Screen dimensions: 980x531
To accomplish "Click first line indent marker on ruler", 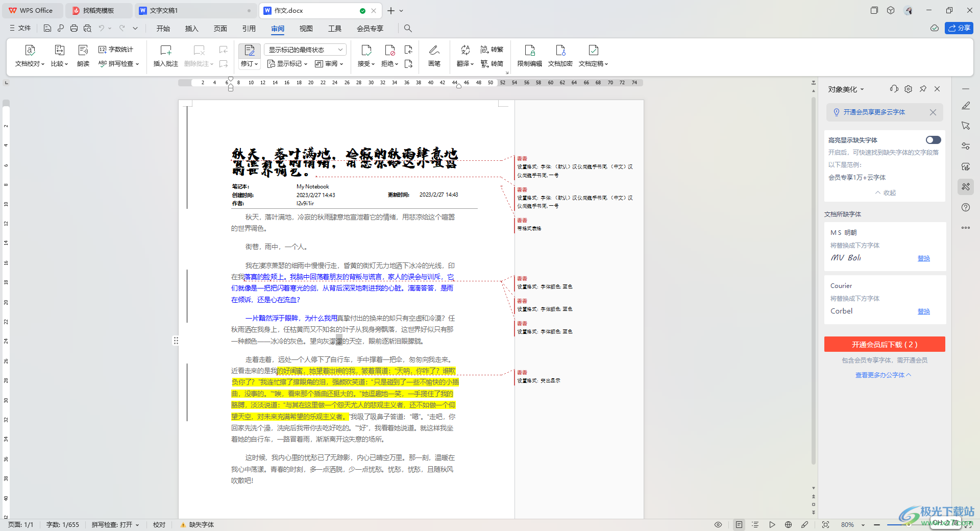I will click(x=231, y=80).
